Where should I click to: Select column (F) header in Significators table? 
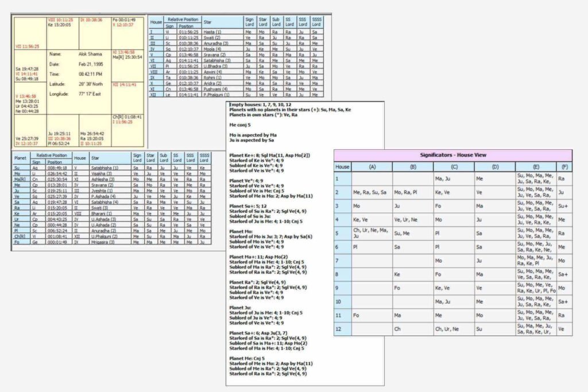[564, 166]
